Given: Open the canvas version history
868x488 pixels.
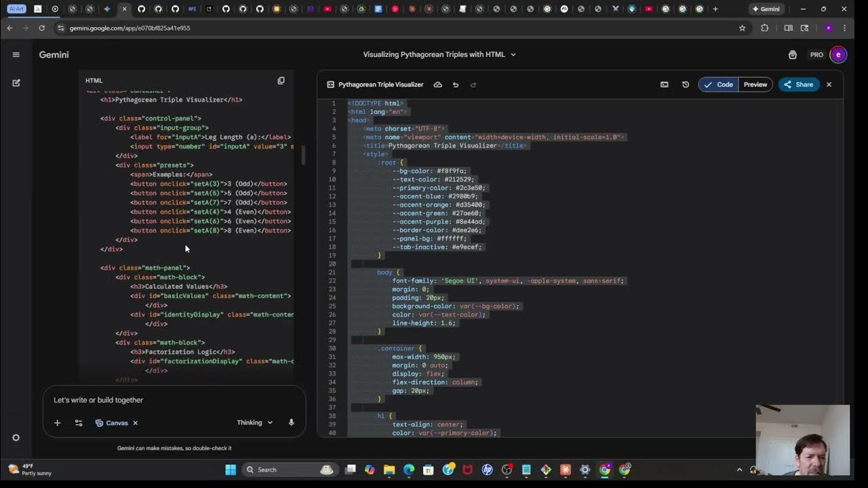Looking at the screenshot, I should 685,84.
